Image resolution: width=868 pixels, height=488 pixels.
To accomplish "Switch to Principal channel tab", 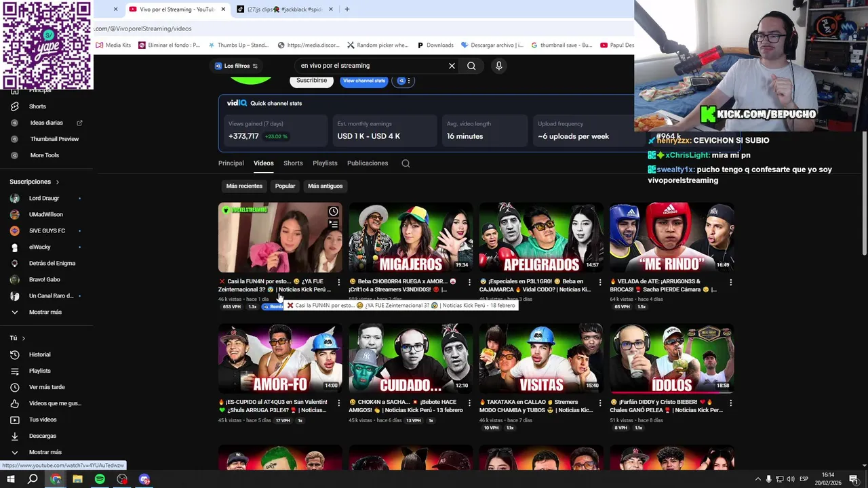I will 231,163.
